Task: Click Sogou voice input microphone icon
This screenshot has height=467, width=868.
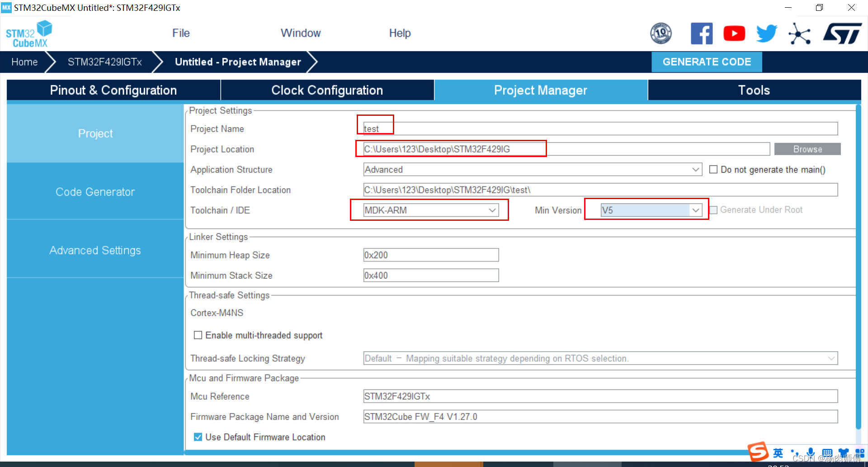Action: tap(811, 453)
